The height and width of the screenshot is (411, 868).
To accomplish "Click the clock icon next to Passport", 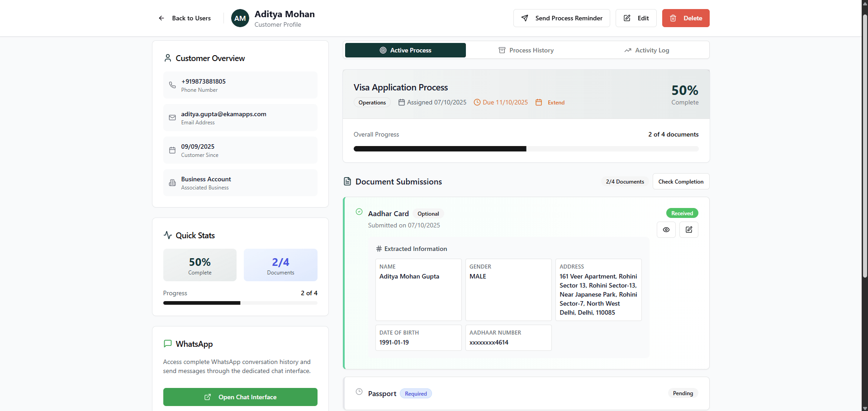I will coord(359,392).
